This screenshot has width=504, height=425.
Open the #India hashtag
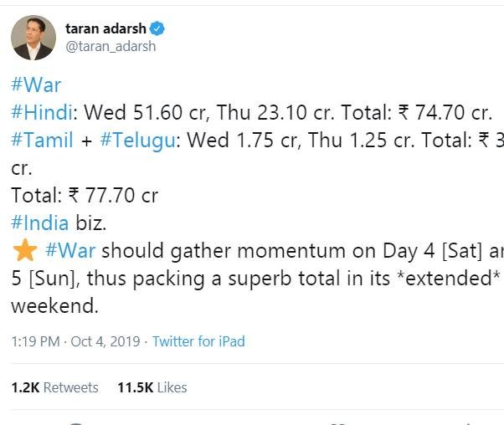43,222
